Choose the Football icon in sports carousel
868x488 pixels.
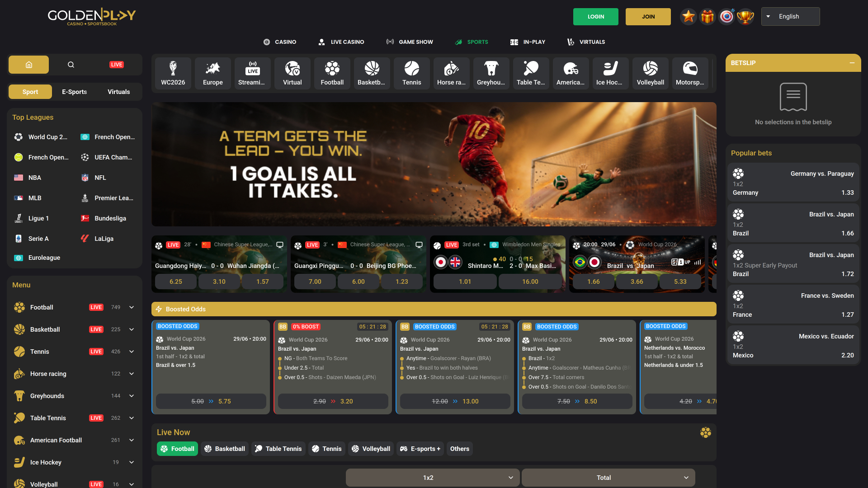[x=332, y=73]
